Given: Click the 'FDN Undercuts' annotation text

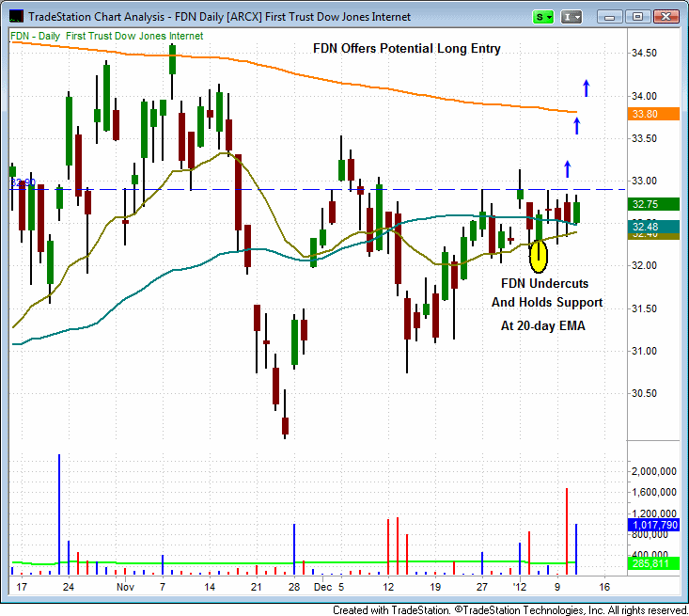Looking at the screenshot, I should click(x=544, y=283).
